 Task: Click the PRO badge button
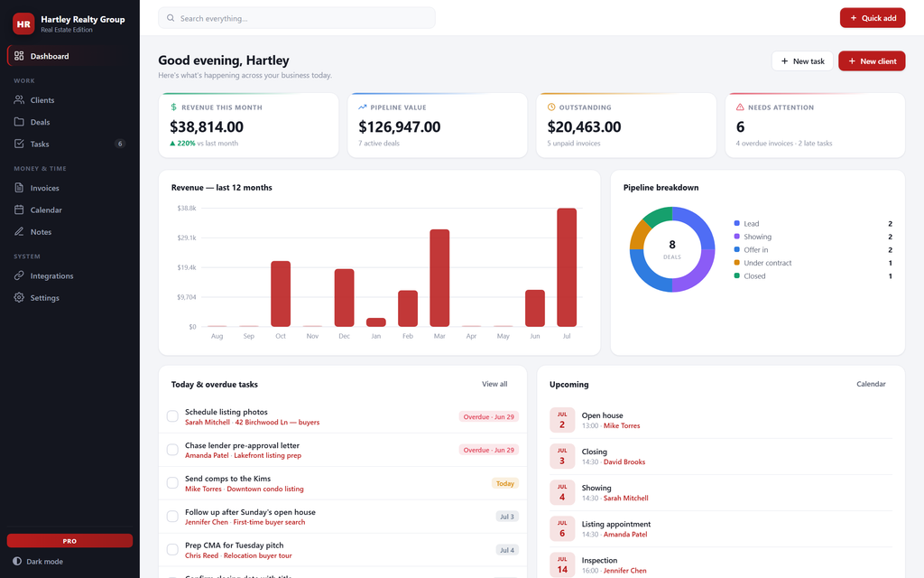click(x=69, y=540)
